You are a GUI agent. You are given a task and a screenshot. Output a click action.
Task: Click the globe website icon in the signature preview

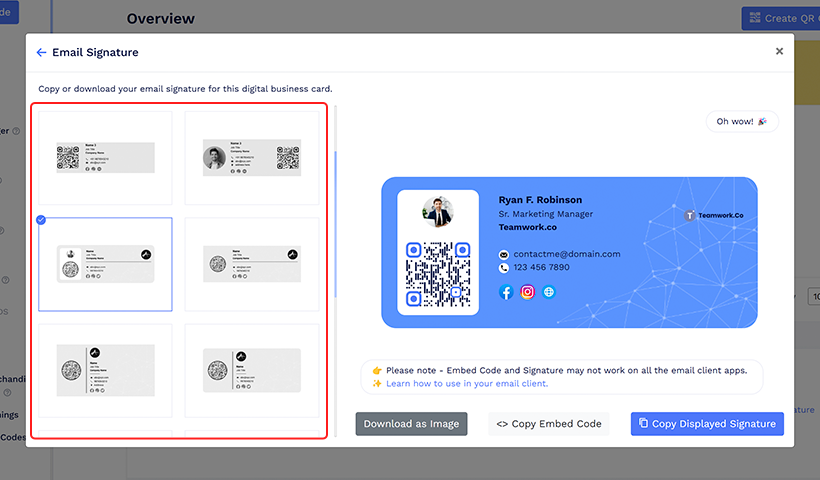[549, 292]
